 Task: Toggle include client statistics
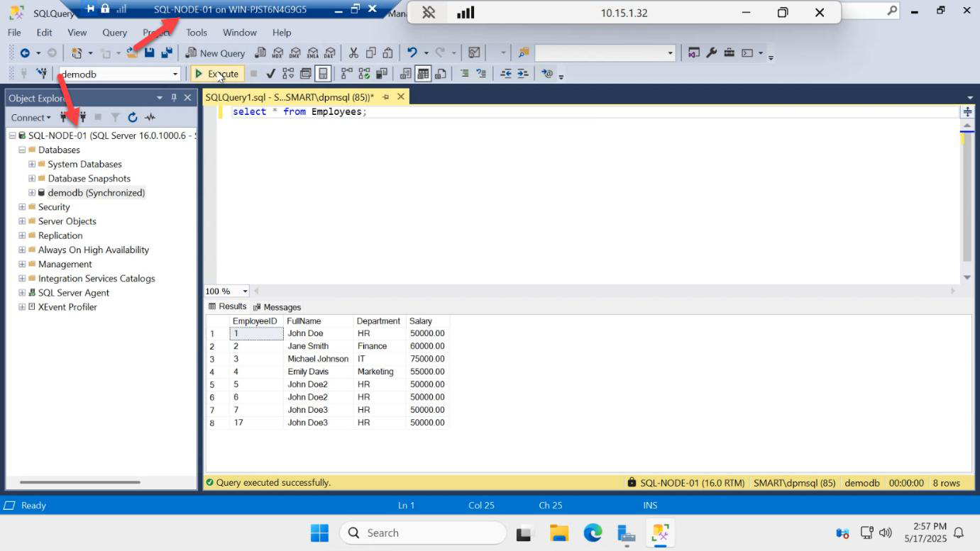point(381,74)
